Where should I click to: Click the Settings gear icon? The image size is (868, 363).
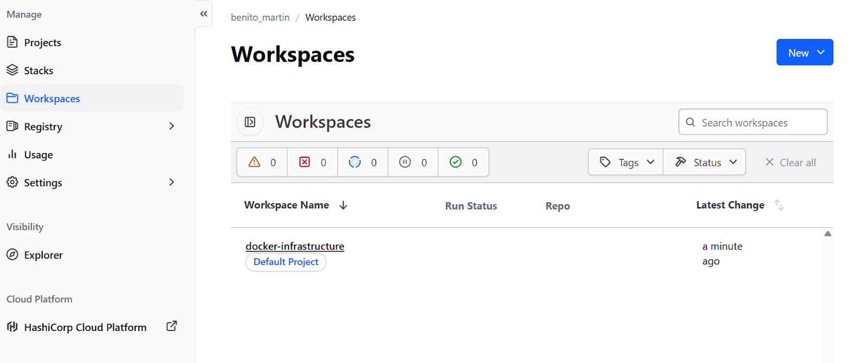coord(12,182)
